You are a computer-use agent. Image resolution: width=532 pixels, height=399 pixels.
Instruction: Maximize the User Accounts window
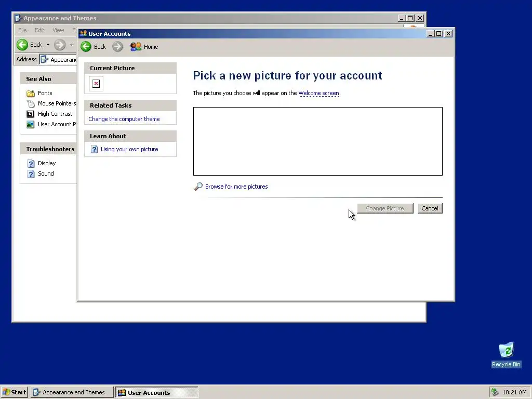point(438,34)
